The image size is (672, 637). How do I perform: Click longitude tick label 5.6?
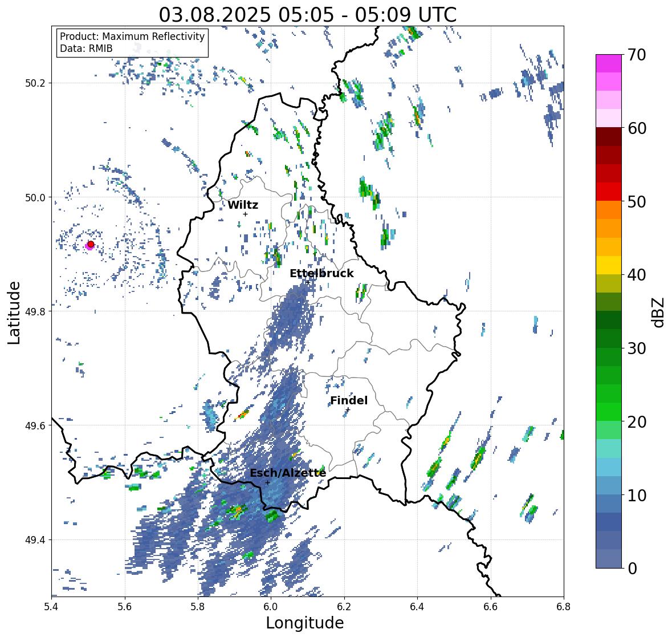tap(125, 606)
